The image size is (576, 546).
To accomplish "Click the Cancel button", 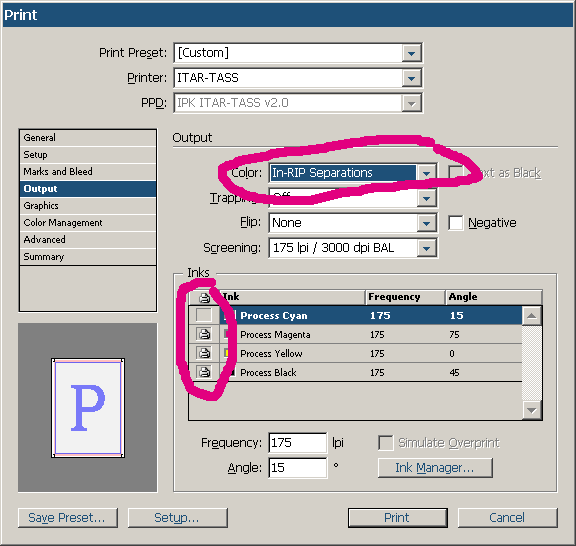I will (x=508, y=518).
